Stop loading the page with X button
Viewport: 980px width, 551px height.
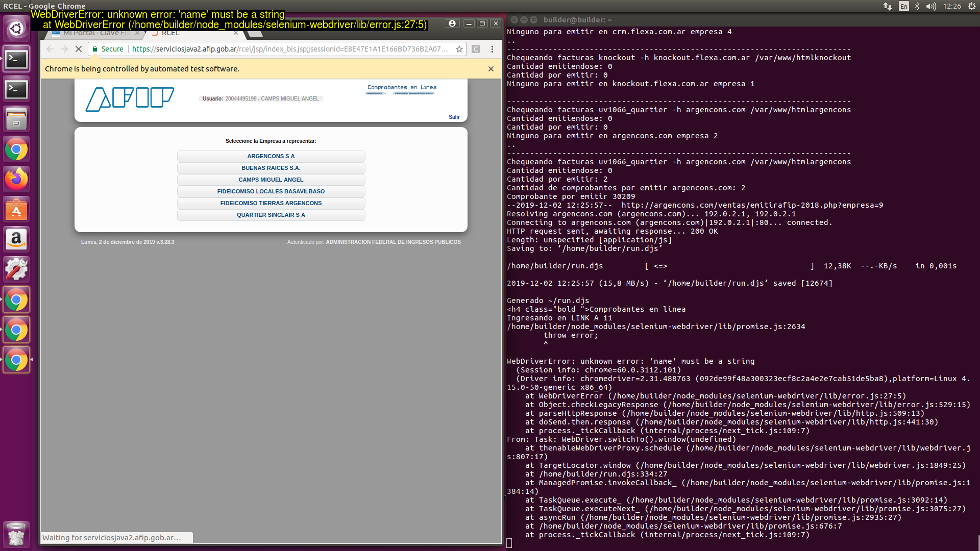coord(79,49)
